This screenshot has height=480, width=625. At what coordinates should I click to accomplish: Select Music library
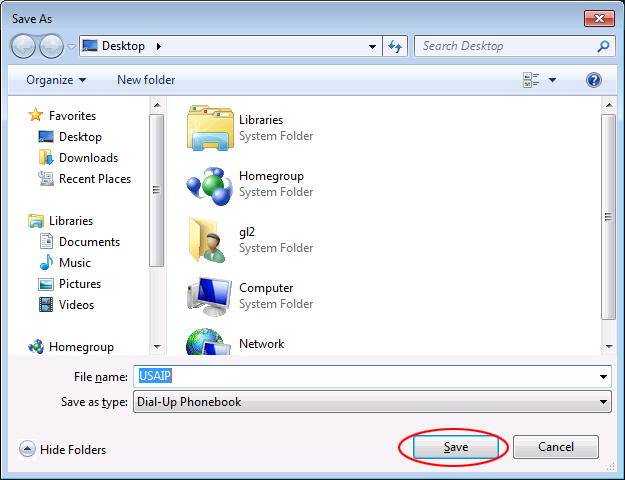click(x=75, y=263)
